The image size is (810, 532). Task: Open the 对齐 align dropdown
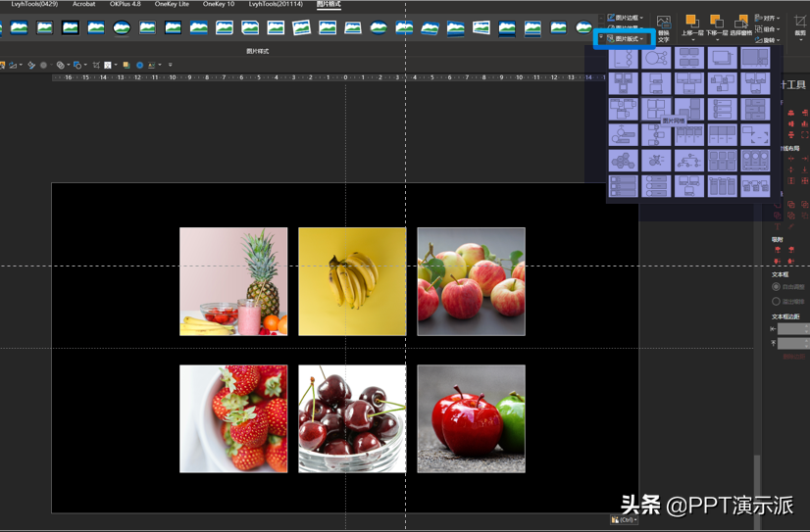point(767,18)
